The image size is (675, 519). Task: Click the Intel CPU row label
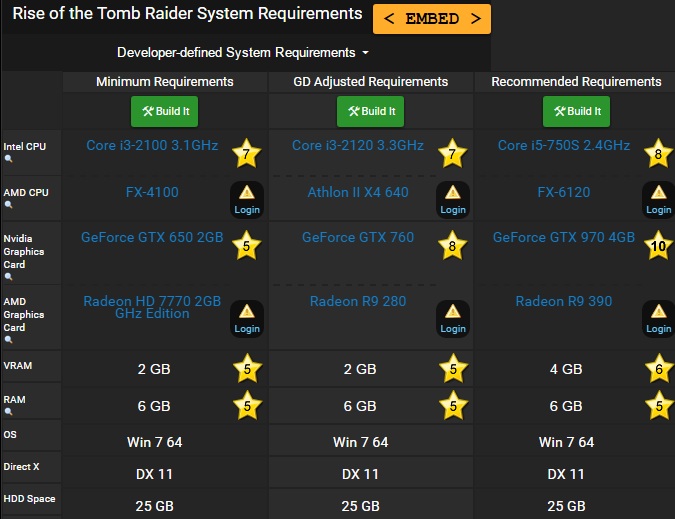click(25, 146)
